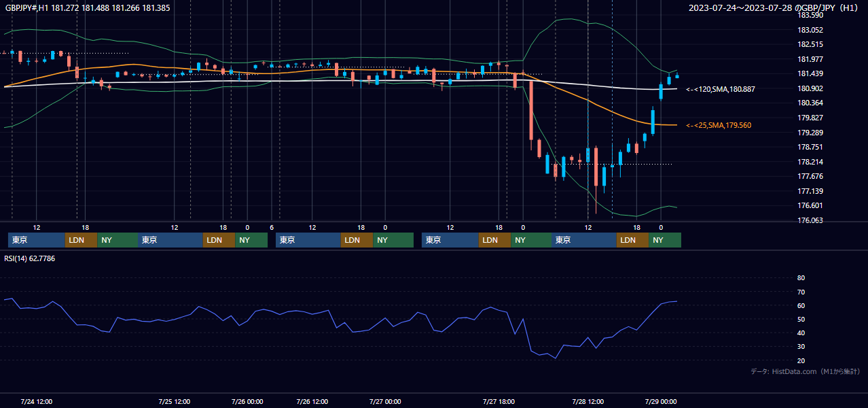Select the 7/28 12:00 date label
This screenshot has width=868, height=408.
588,401
